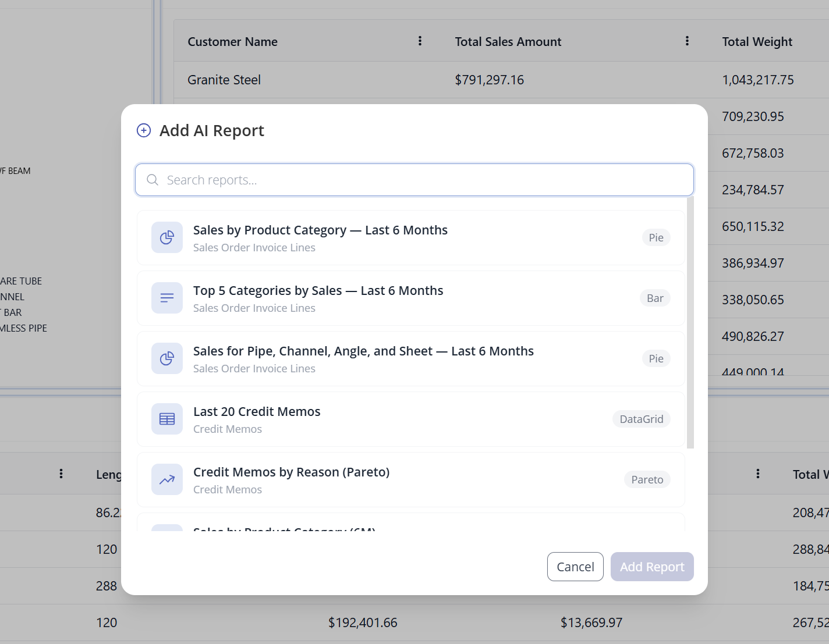Image resolution: width=829 pixels, height=644 pixels.
Task: Click the ARE TUBE legend label
Action: [x=21, y=281]
